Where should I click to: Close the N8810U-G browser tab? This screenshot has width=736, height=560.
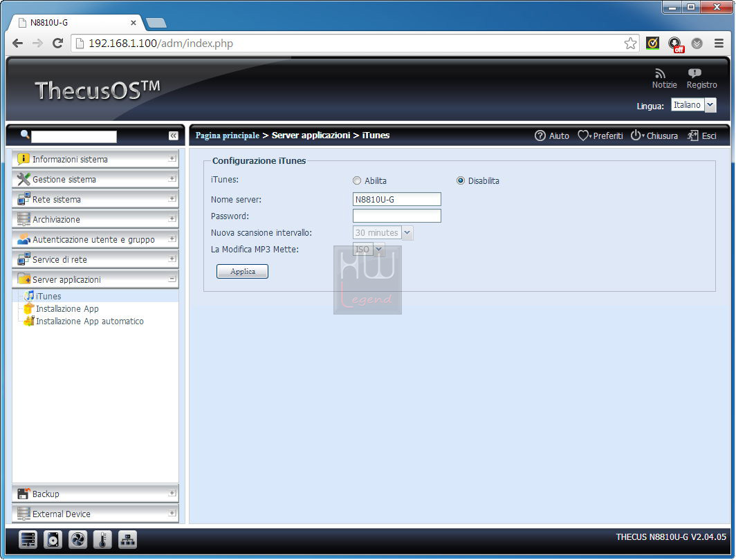pos(134,23)
